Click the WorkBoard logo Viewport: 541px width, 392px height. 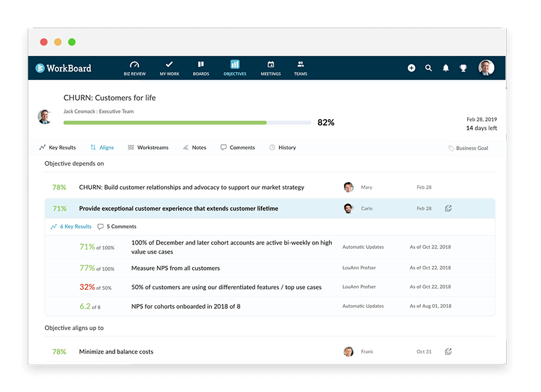point(63,68)
